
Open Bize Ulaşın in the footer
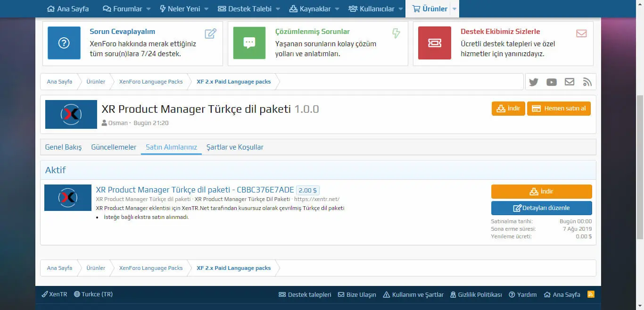pyautogui.click(x=357, y=294)
